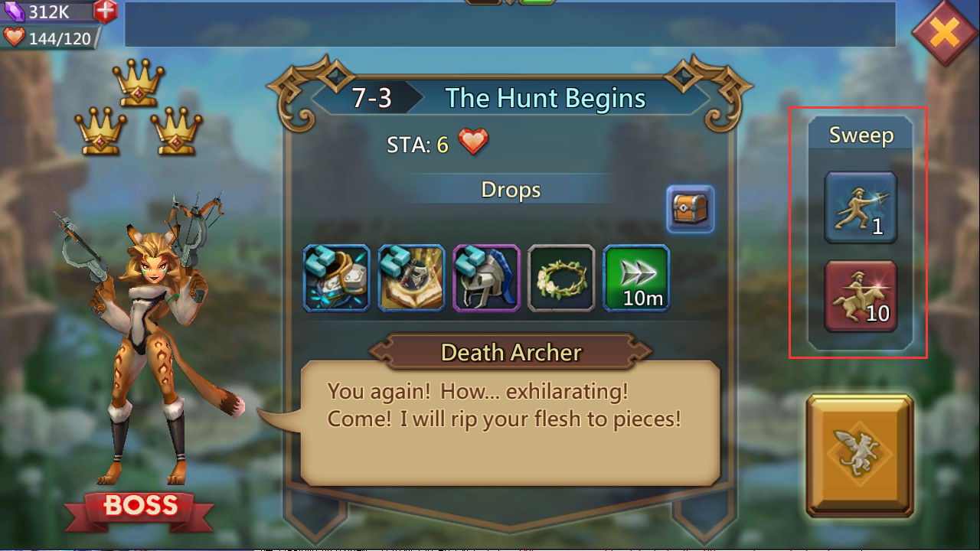Start battle with the golden griffin button
The image size is (980, 551).
click(860, 456)
